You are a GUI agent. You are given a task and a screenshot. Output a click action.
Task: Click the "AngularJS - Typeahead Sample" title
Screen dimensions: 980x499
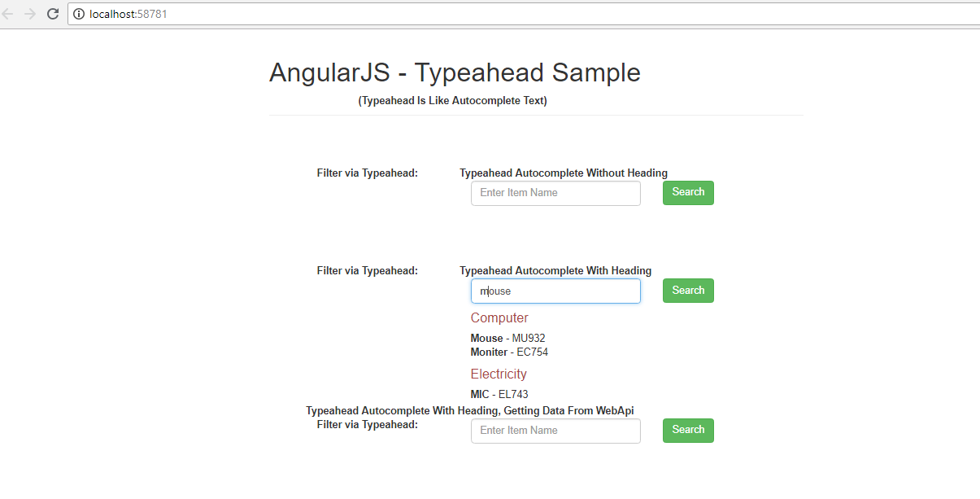click(x=454, y=72)
